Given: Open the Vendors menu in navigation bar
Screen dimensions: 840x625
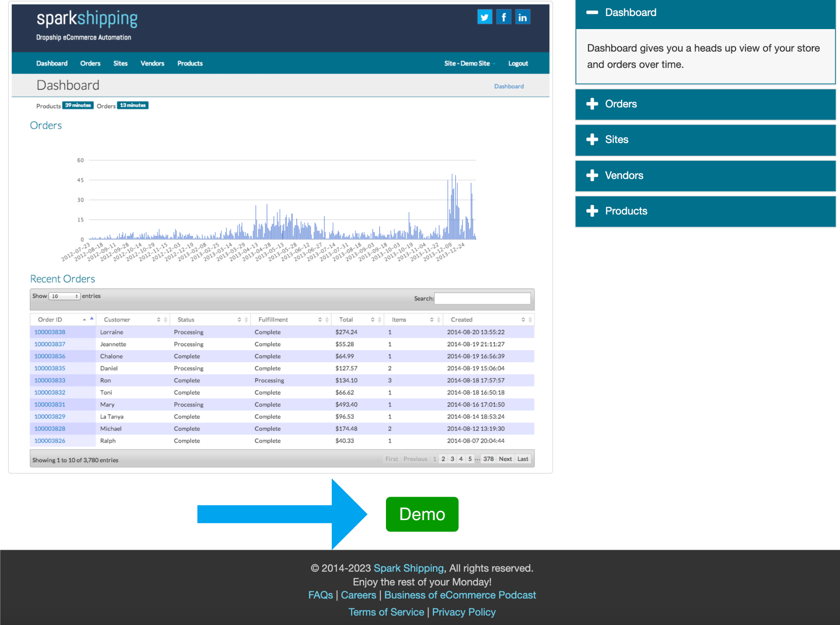Looking at the screenshot, I should [x=152, y=64].
